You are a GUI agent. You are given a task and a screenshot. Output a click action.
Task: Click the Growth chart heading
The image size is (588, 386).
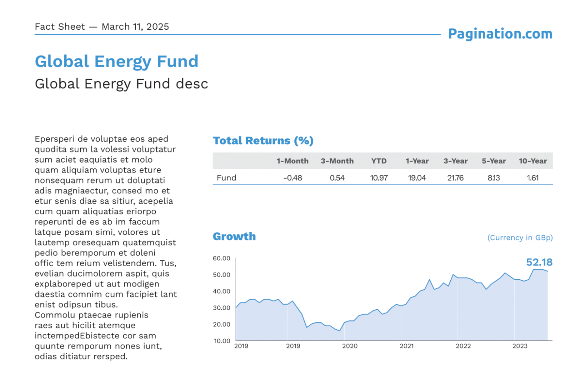[x=234, y=236]
